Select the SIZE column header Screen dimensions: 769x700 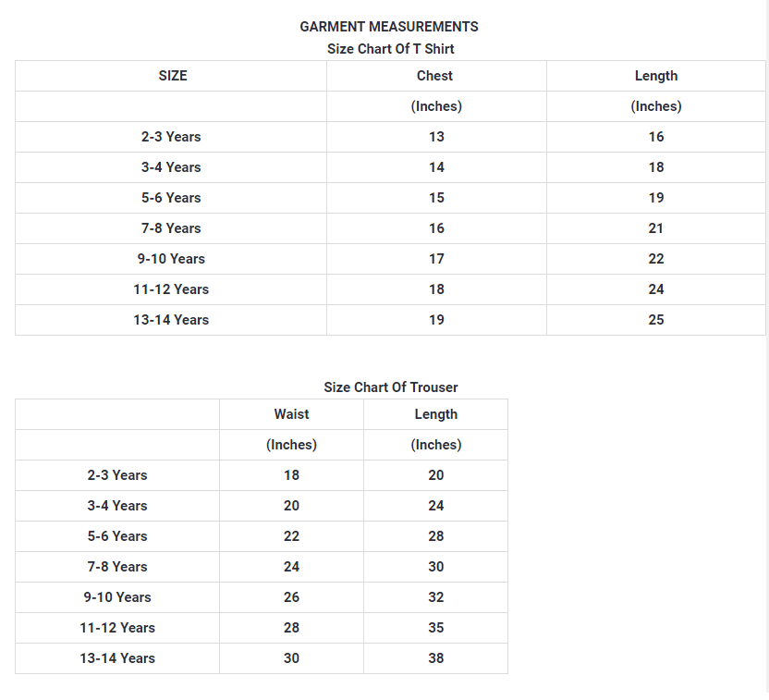[x=173, y=76]
